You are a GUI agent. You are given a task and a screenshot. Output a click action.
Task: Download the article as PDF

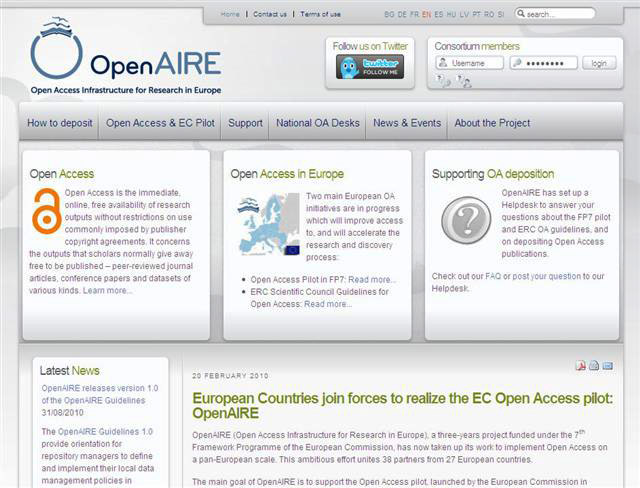pos(580,366)
